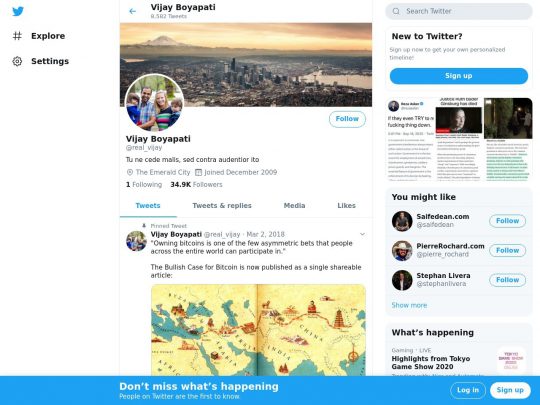Open the Silk Road map image in tweet
This screenshot has height=405, width=540.
pyautogui.click(x=258, y=330)
